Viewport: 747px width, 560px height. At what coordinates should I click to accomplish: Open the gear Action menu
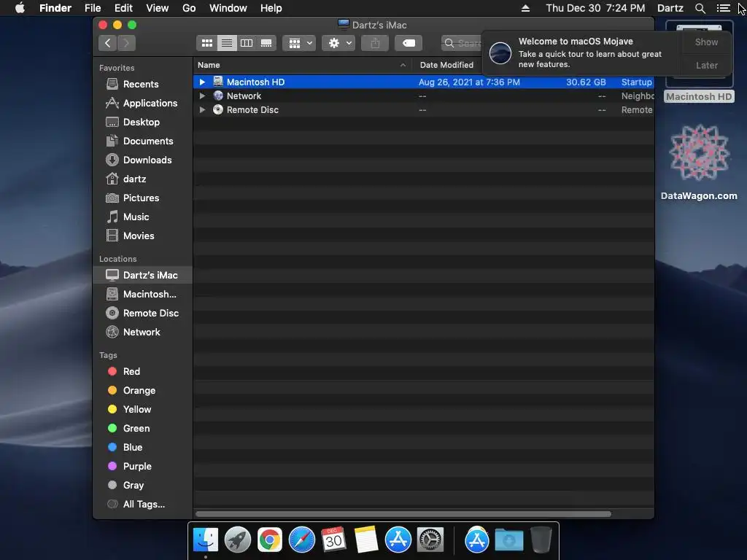(338, 43)
